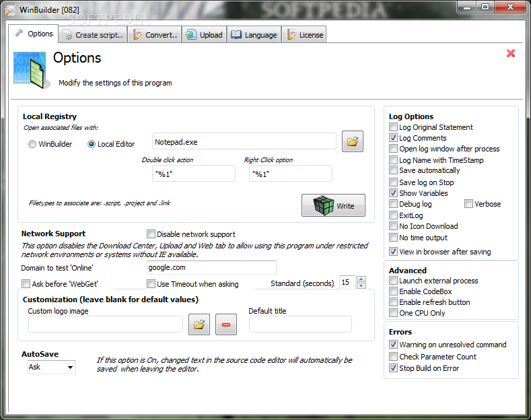Click the Notepad.exe editor path field
531x420 pixels.
(244, 141)
